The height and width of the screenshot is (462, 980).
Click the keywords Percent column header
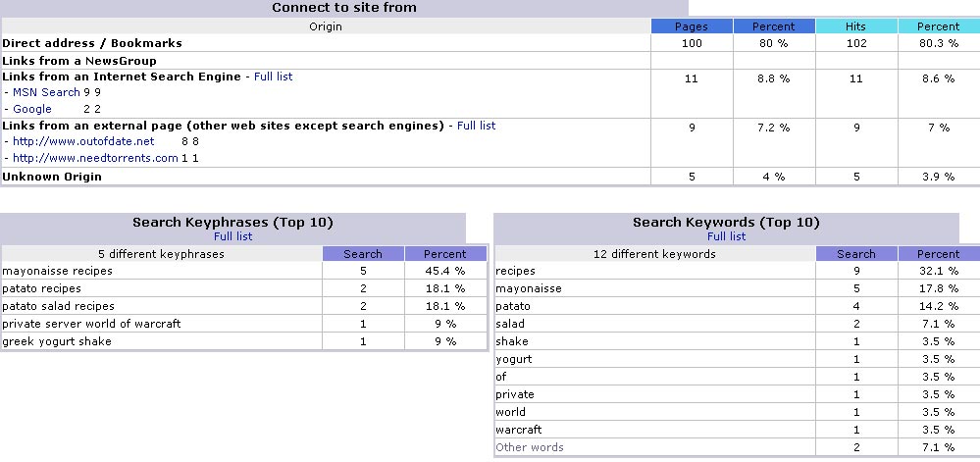click(x=938, y=254)
